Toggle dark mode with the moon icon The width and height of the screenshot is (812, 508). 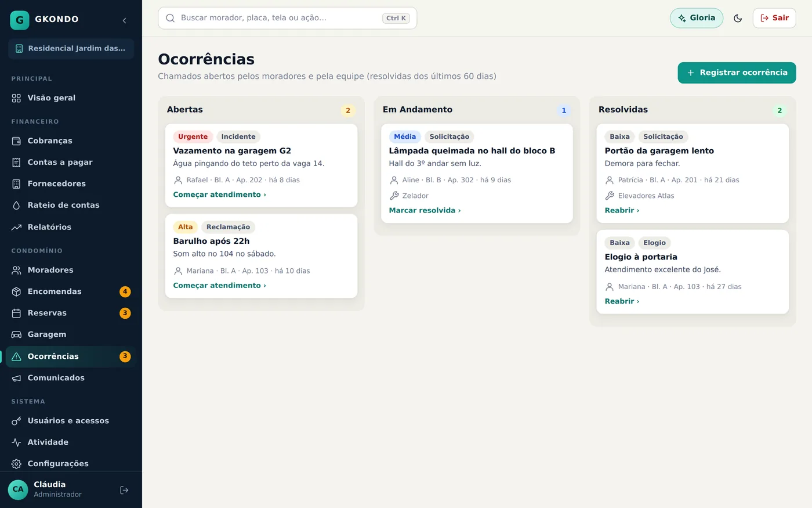738,18
